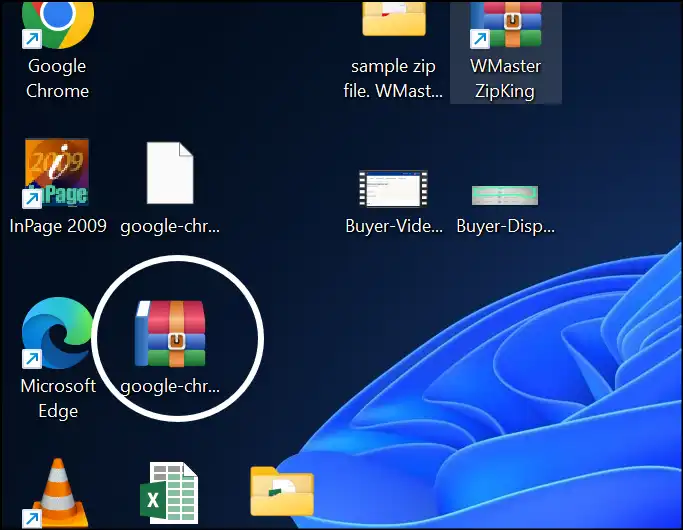Open the InPage 2009 shortcut icon
This screenshot has height=530, width=683.
point(57,173)
